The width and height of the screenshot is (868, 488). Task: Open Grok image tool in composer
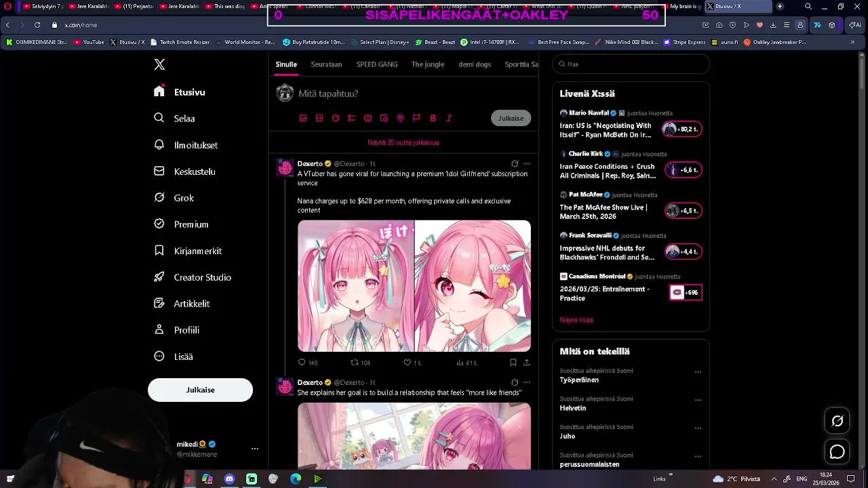click(x=336, y=118)
